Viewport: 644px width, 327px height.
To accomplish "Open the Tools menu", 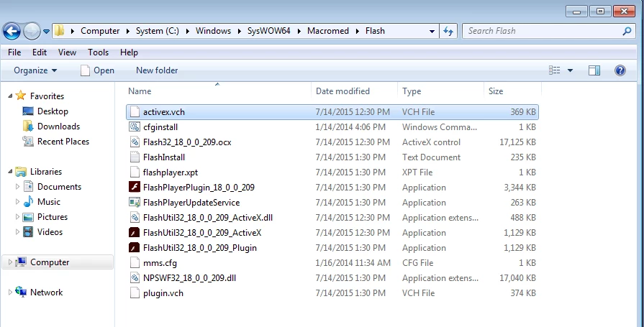I will point(98,52).
